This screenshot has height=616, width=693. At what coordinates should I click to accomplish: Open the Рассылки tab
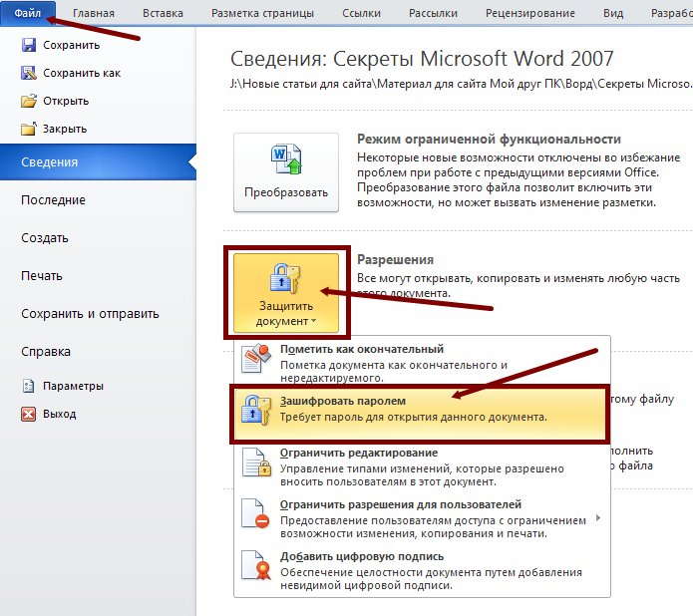pos(433,13)
